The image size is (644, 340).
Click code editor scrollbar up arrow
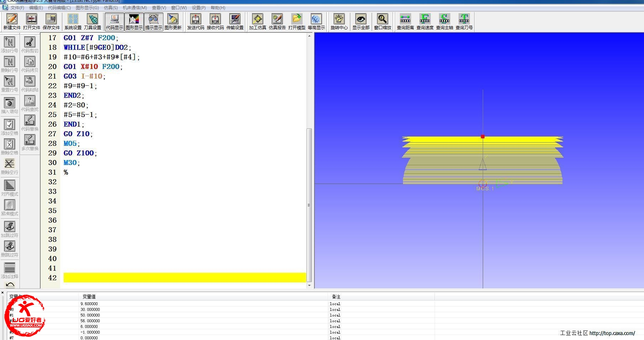coord(309,36)
